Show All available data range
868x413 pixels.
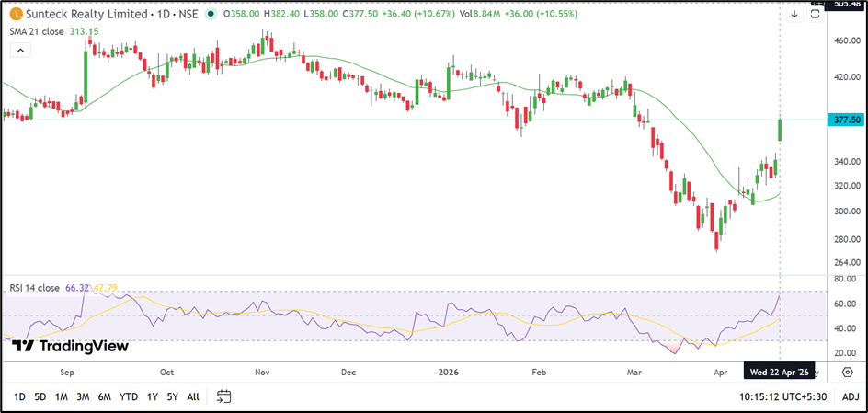(x=192, y=396)
